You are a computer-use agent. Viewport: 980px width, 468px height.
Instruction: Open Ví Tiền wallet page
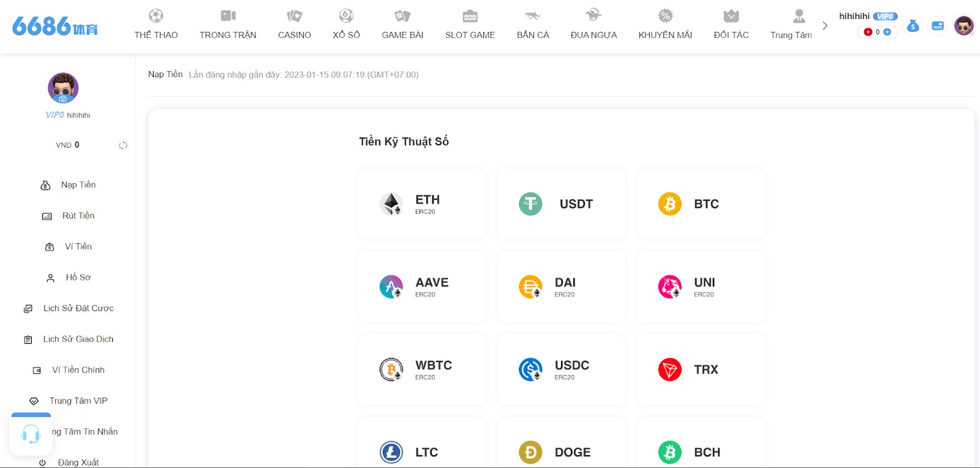click(68, 246)
